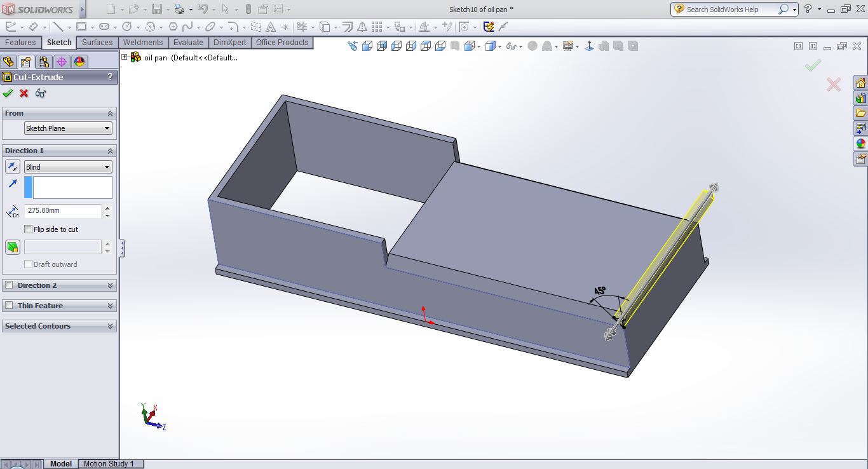
Task: Enable the Direction 2 checkbox
Action: coord(9,285)
